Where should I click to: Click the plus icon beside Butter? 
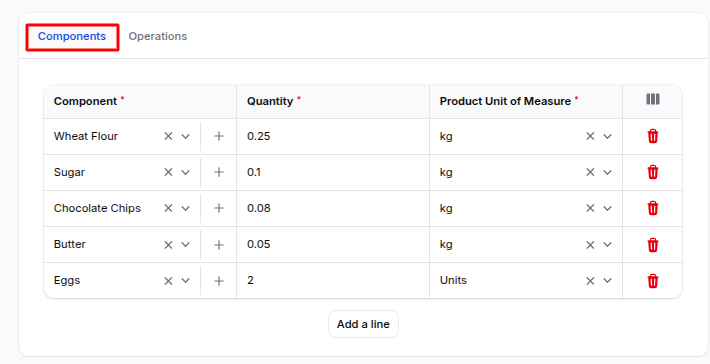[x=219, y=245]
